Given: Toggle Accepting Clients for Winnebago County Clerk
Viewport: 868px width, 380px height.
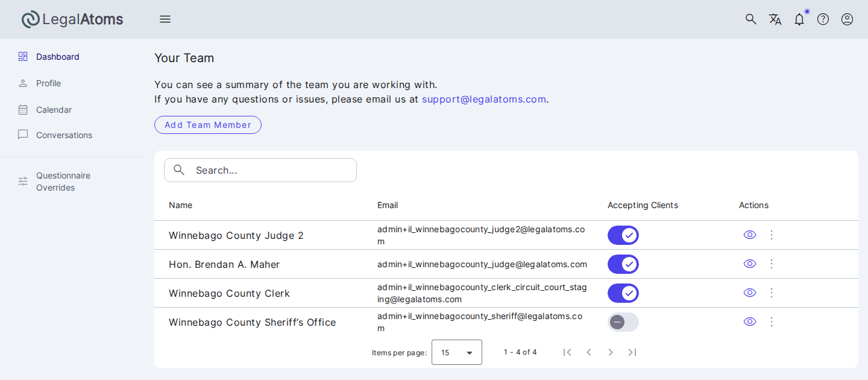Looking at the screenshot, I should pos(623,293).
